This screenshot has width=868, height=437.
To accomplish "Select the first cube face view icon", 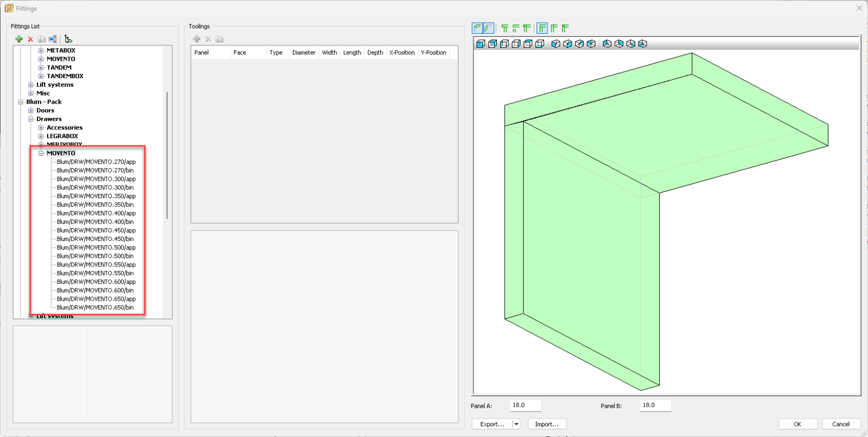I will [x=480, y=44].
